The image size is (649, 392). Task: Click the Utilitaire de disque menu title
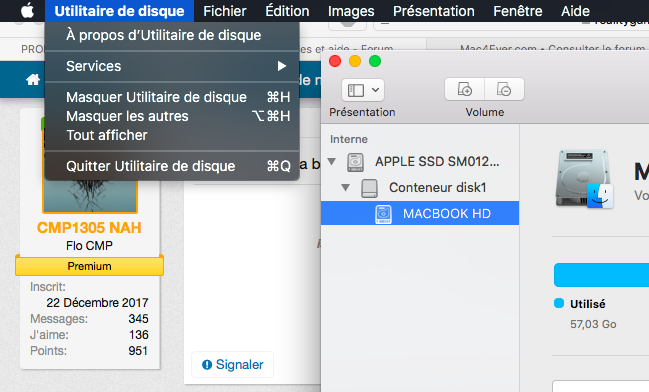click(119, 11)
